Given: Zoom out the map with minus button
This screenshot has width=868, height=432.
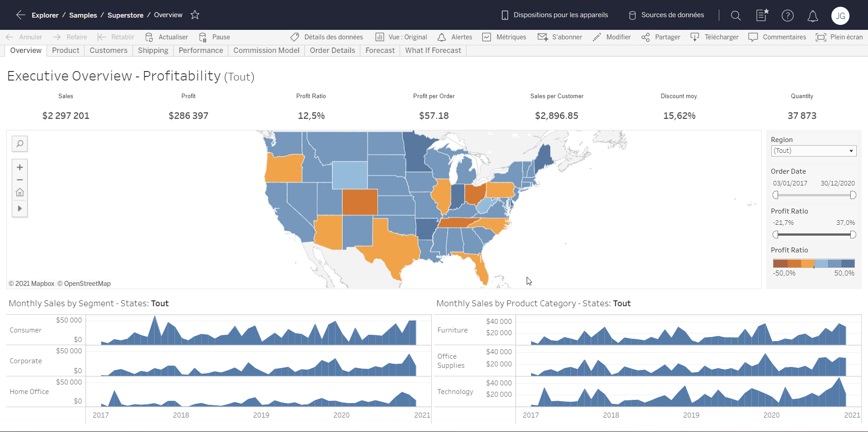Looking at the screenshot, I should tap(20, 180).
